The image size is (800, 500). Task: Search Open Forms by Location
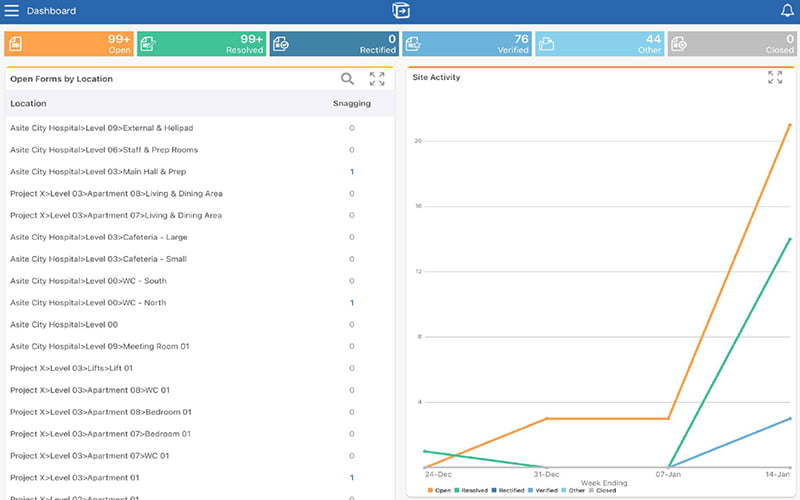[x=347, y=79]
